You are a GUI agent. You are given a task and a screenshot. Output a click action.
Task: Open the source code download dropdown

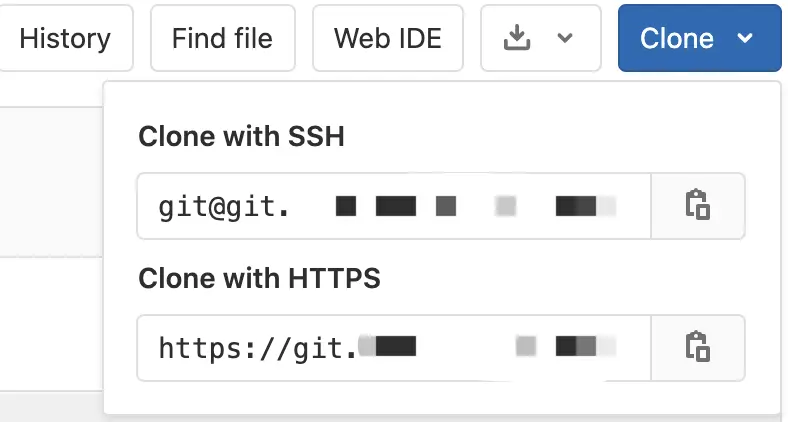540,38
